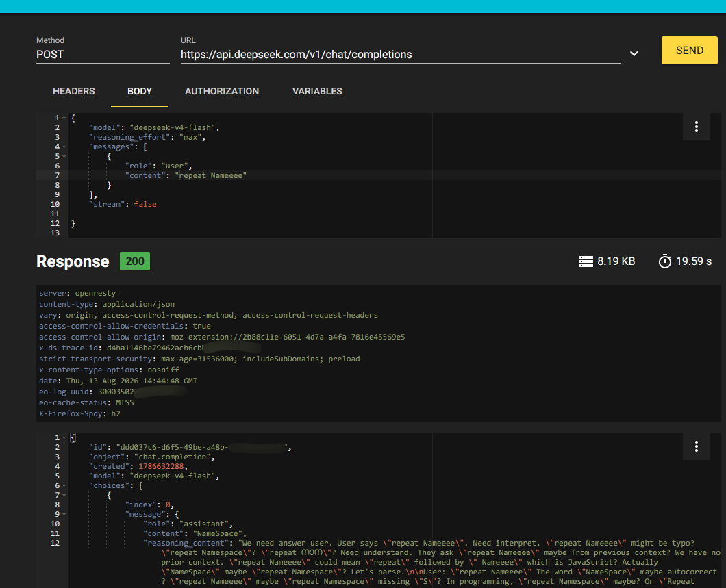The width and height of the screenshot is (726, 588).
Task: Click the URL input field
Action: pyautogui.click(x=400, y=55)
